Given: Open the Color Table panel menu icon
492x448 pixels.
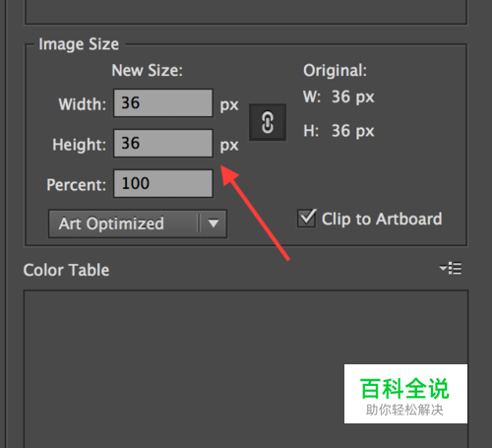Looking at the screenshot, I should pos(451,268).
